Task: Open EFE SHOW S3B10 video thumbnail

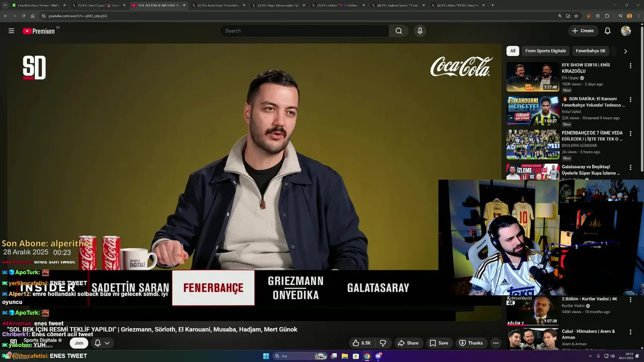Action: click(533, 76)
